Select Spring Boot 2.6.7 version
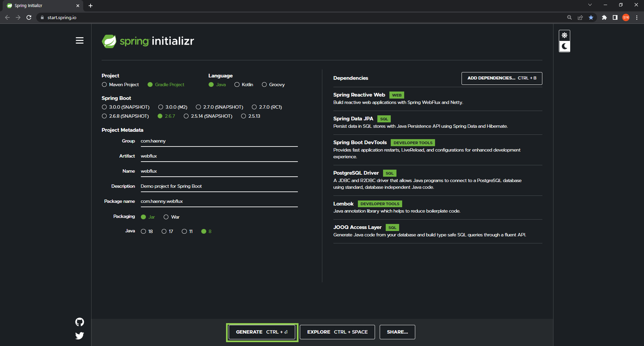 pos(166,116)
